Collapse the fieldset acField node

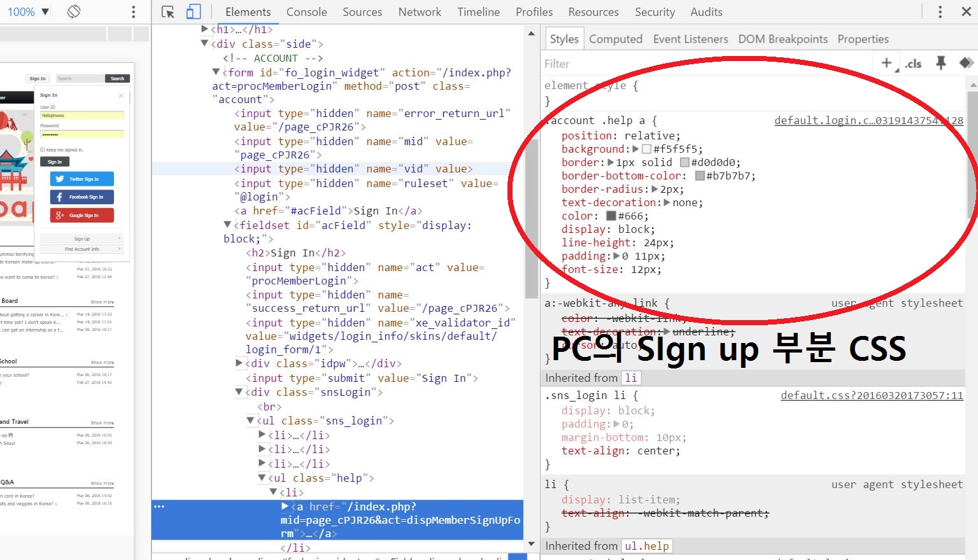227,225
